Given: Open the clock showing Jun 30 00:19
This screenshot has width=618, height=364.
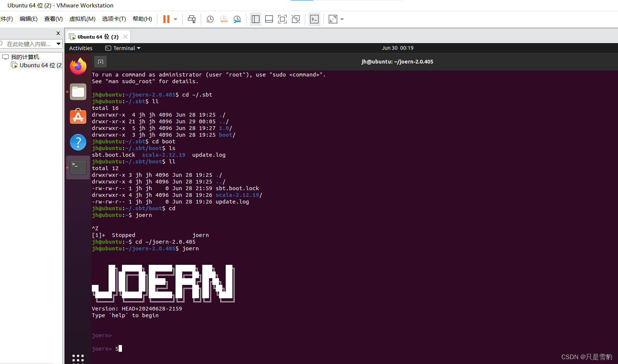Looking at the screenshot, I should click(397, 48).
